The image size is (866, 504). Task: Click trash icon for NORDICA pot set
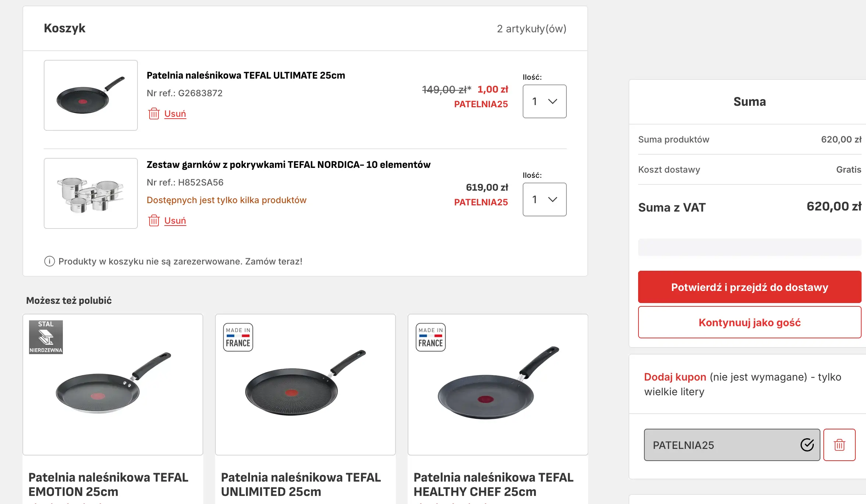coord(154,221)
